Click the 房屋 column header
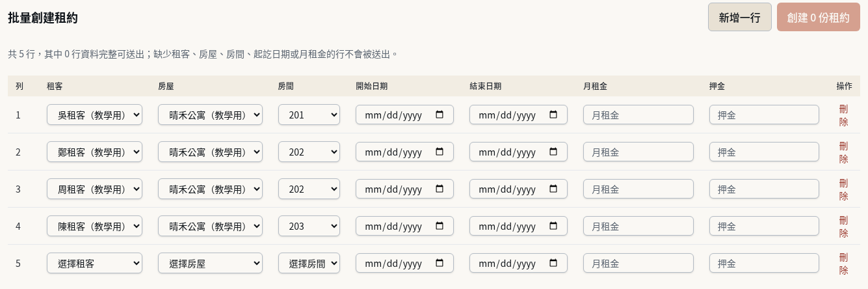Screen dimensions: 868x289 (x=166, y=86)
